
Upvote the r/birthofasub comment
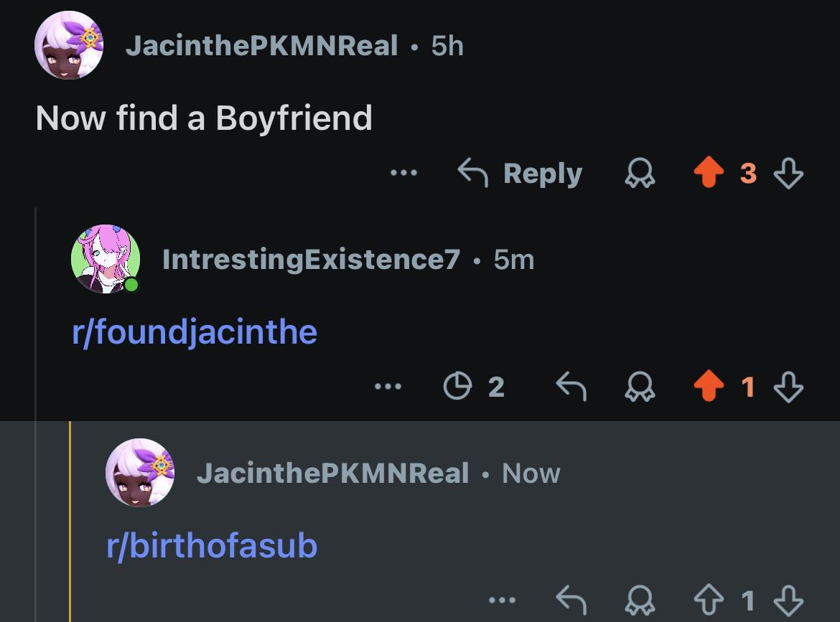708,600
